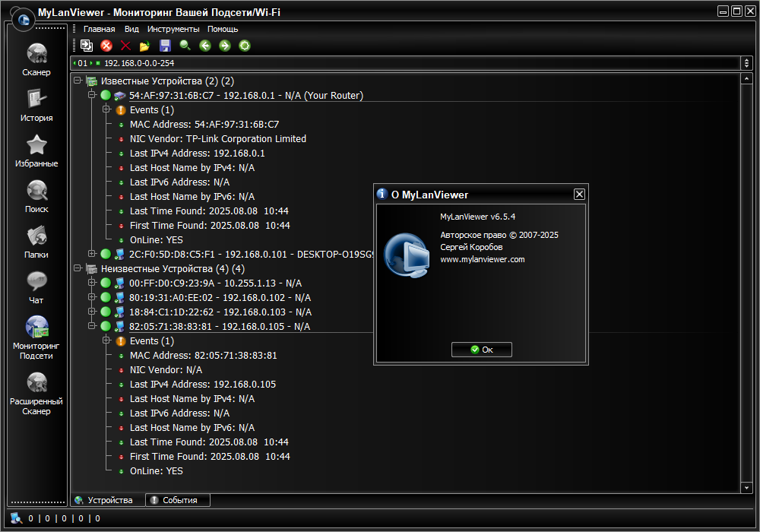Open Расширенный Сканер in sidebar
This screenshot has width=760, height=532.
[x=36, y=393]
